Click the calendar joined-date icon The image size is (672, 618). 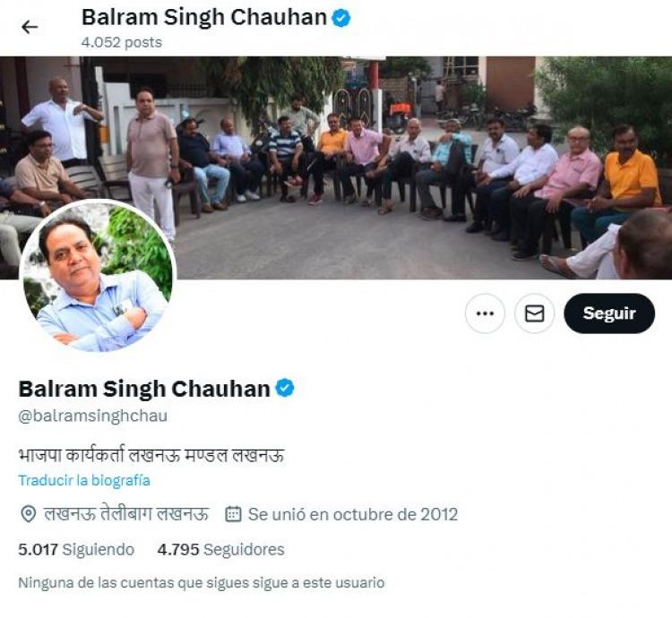click(x=233, y=514)
